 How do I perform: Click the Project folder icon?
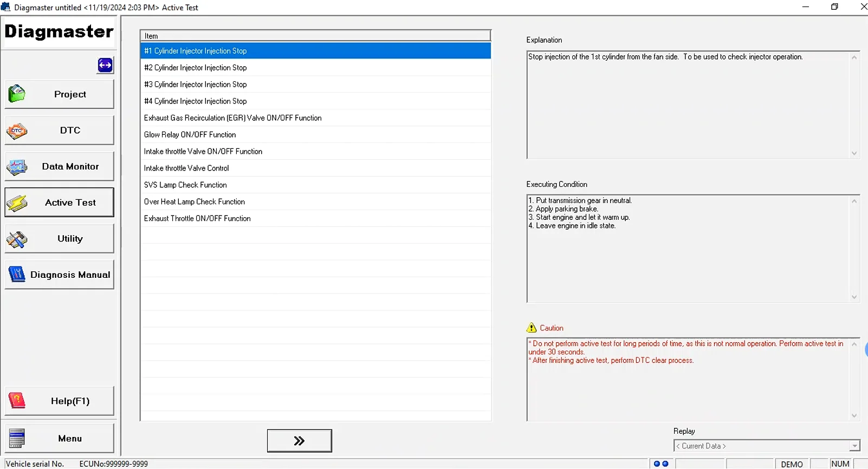[17, 94]
